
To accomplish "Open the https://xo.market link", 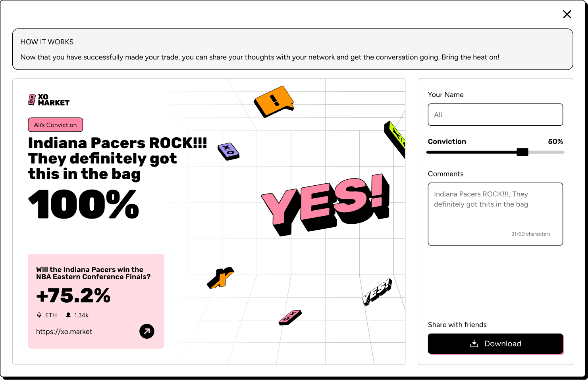I will coord(64,332).
